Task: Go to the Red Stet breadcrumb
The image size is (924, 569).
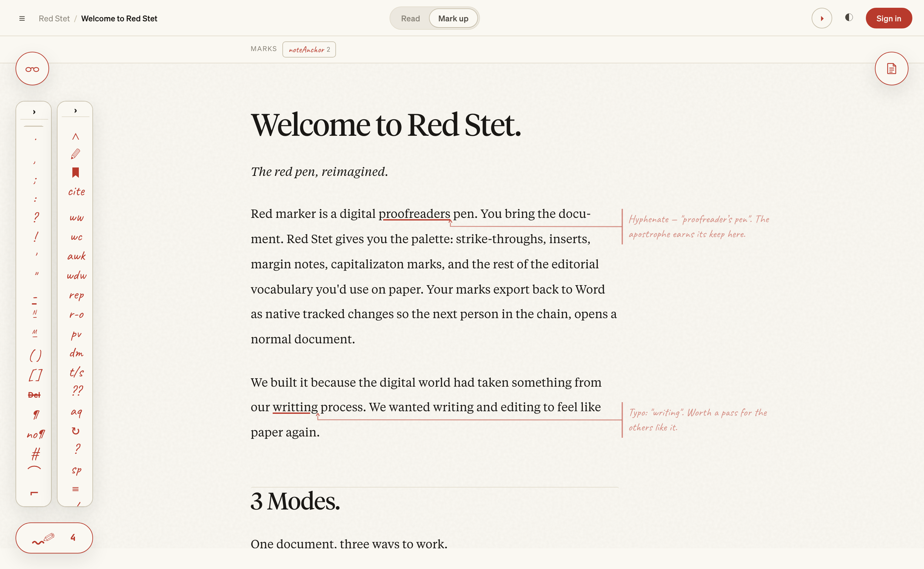Action: 54,18
